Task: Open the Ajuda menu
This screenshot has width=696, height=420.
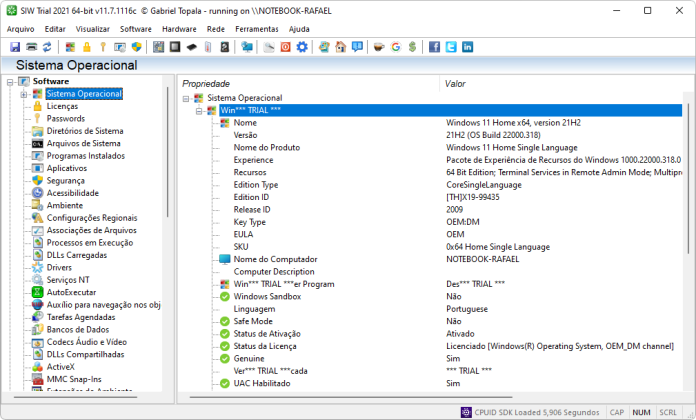Action: (299, 29)
